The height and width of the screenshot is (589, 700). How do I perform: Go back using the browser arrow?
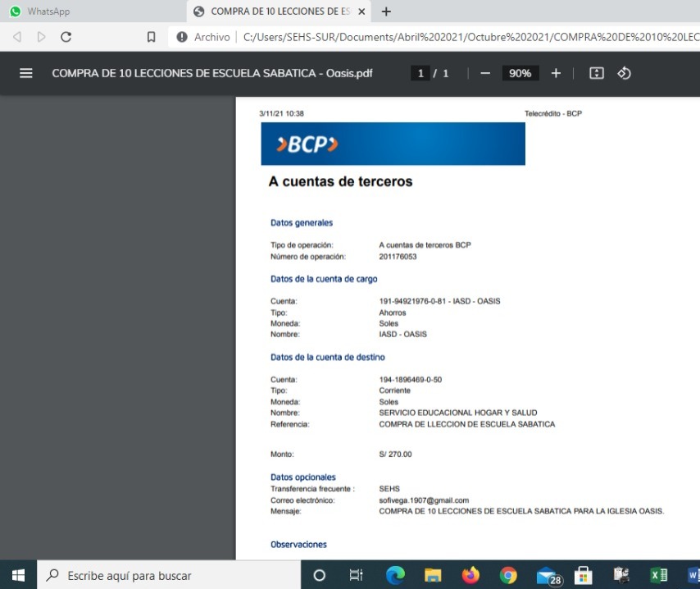(x=17, y=37)
